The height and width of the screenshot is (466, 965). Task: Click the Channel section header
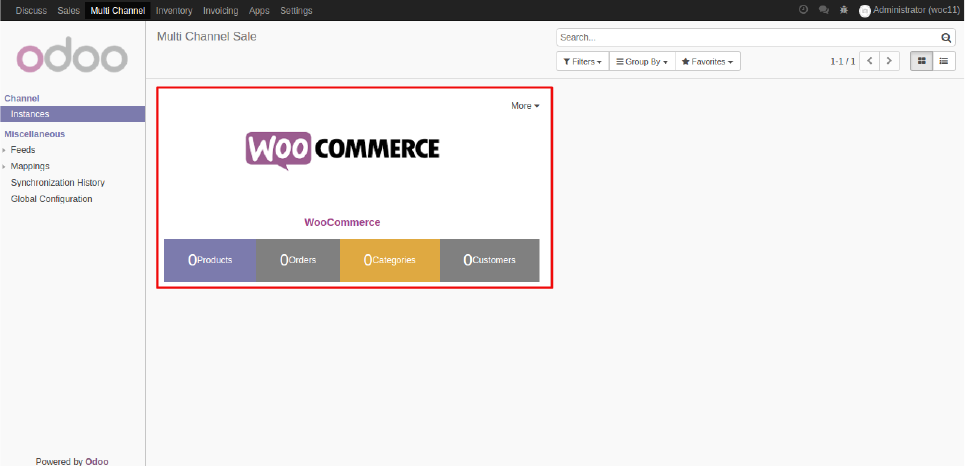(22, 98)
